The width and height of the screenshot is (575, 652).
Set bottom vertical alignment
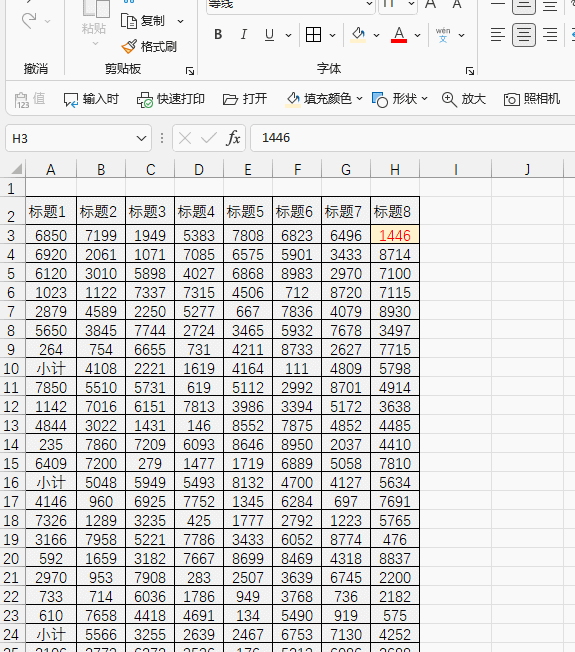click(x=550, y=5)
